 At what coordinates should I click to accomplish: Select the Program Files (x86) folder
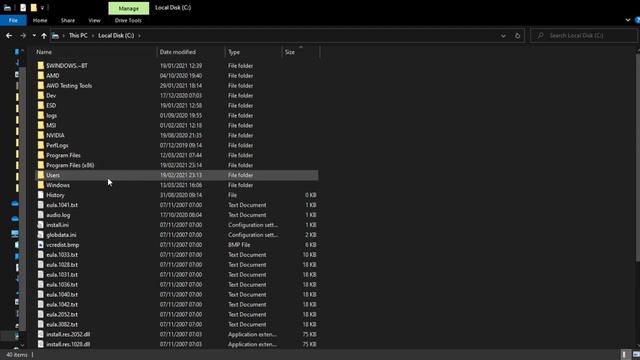tap(70, 165)
